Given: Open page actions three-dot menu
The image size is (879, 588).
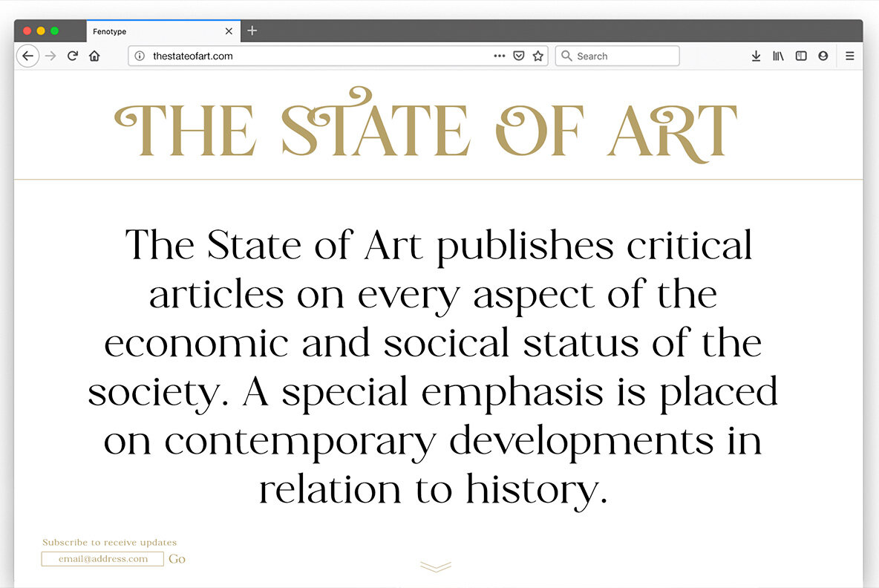Looking at the screenshot, I should pyautogui.click(x=499, y=56).
